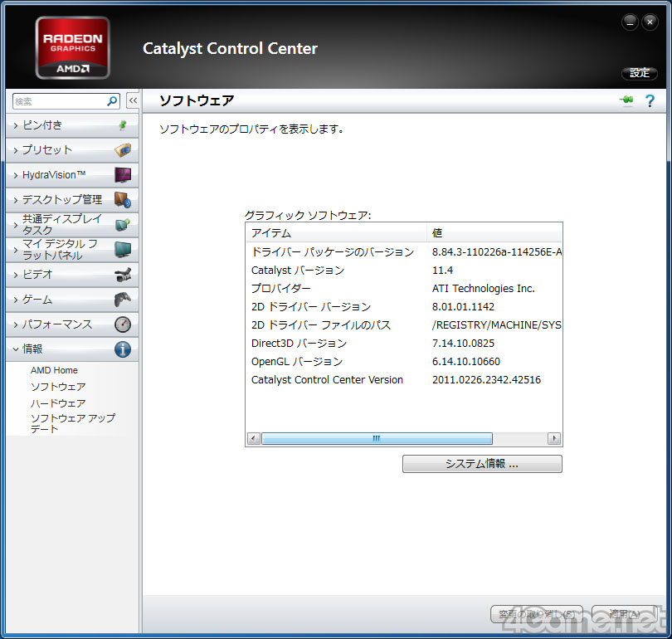Viewport: 672px width, 639px height.
Task: Select the OpenGL バージョン row
Action: tap(404, 362)
